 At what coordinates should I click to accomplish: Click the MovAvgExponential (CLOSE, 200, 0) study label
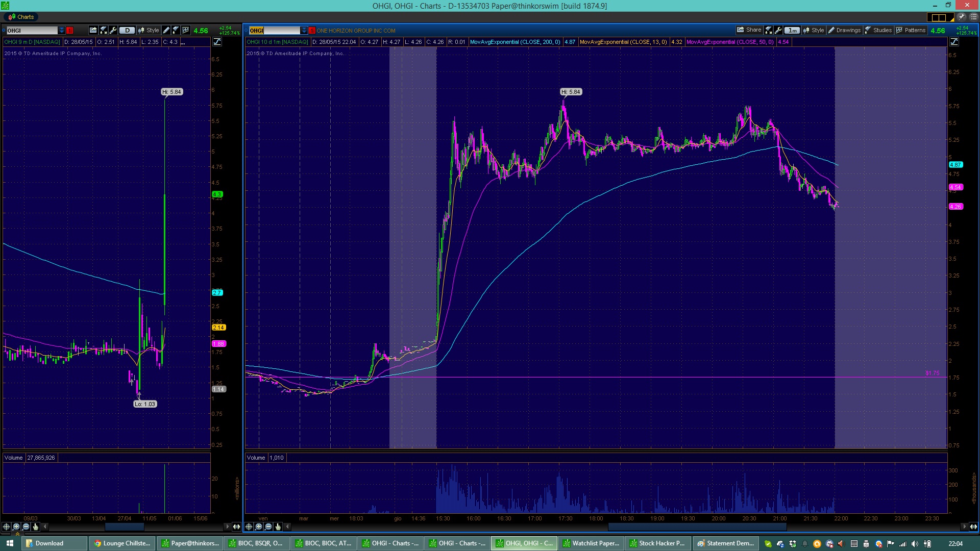coord(514,42)
